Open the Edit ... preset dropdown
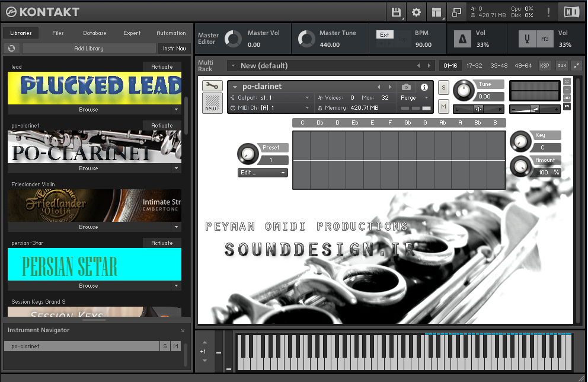588x382 pixels. click(263, 173)
